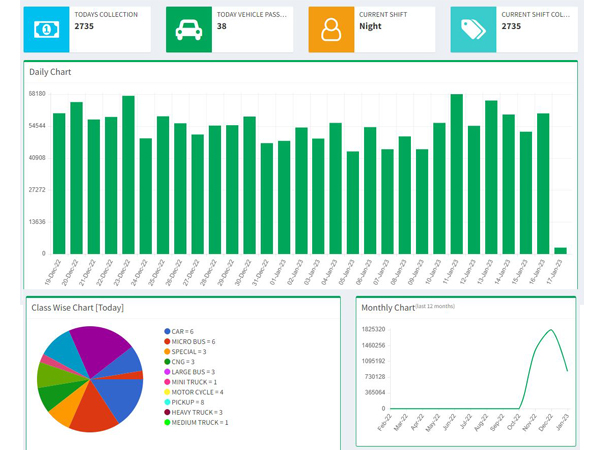The width and height of the screenshot is (600, 450).
Task: Click the MEDIUM TRUCK legend color dot
Action: click(x=167, y=422)
